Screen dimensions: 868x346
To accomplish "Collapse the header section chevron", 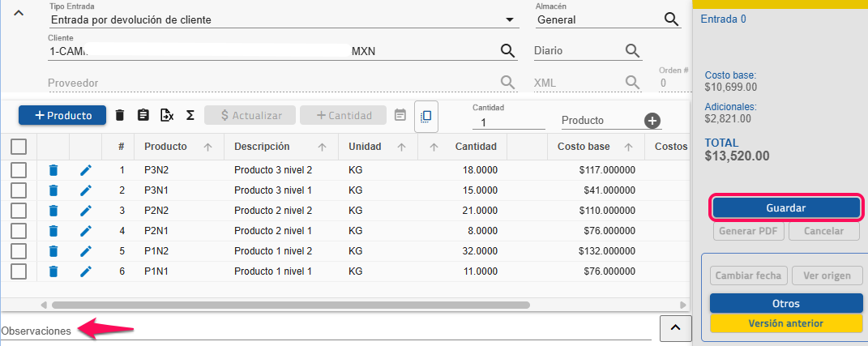I will click(x=19, y=12).
